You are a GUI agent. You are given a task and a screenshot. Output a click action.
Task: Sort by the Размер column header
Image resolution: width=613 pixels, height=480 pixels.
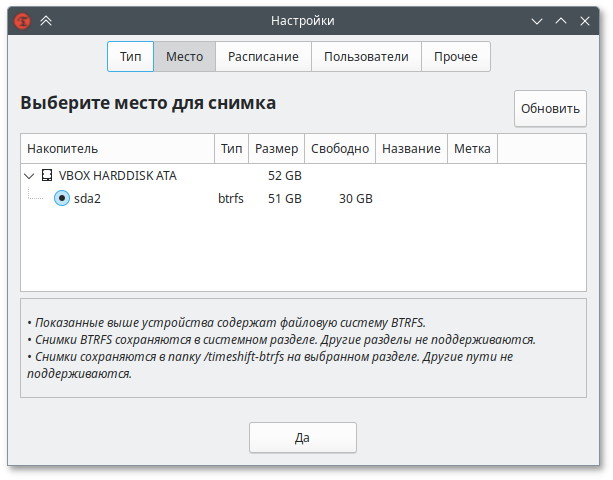point(276,149)
